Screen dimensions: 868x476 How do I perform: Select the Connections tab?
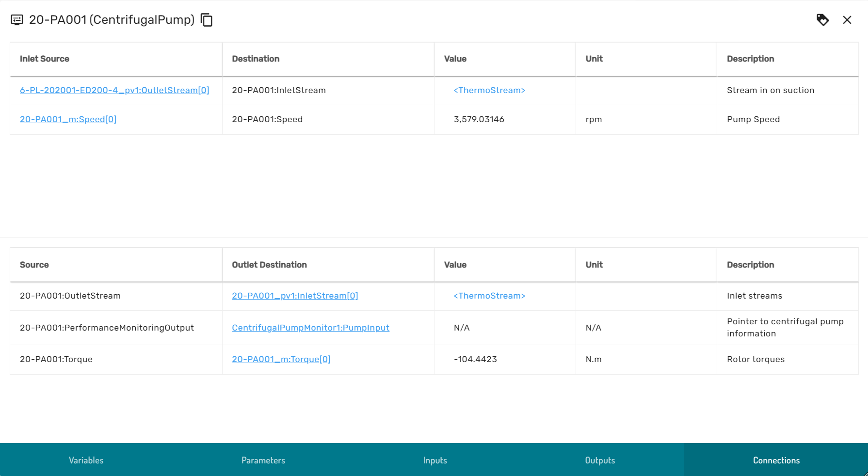click(776, 460)
